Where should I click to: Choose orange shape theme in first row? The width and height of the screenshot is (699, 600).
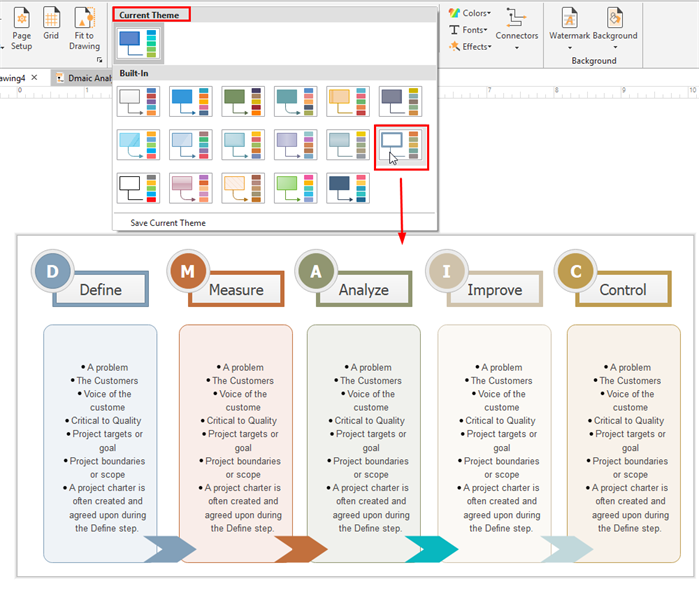(348, 101)
